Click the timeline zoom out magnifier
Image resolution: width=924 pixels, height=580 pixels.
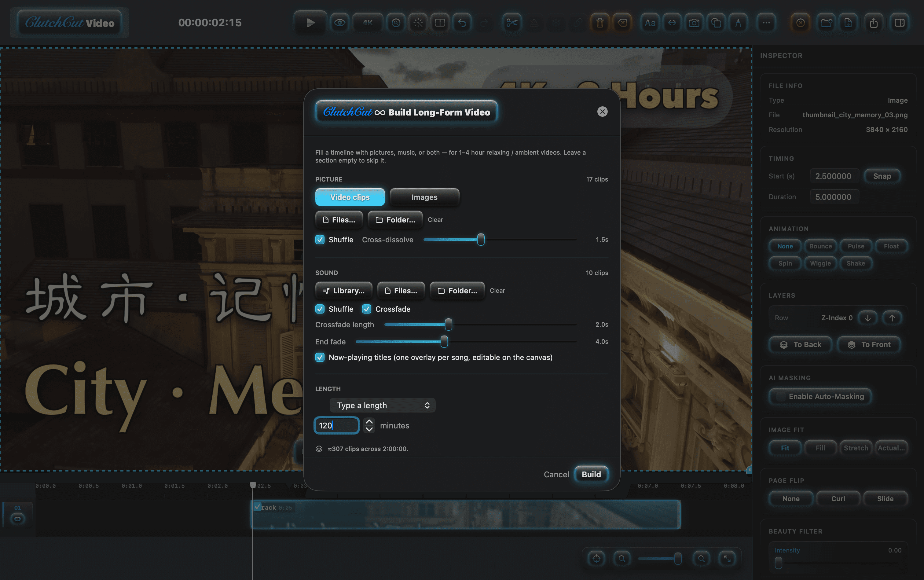(x=622, y=559)
